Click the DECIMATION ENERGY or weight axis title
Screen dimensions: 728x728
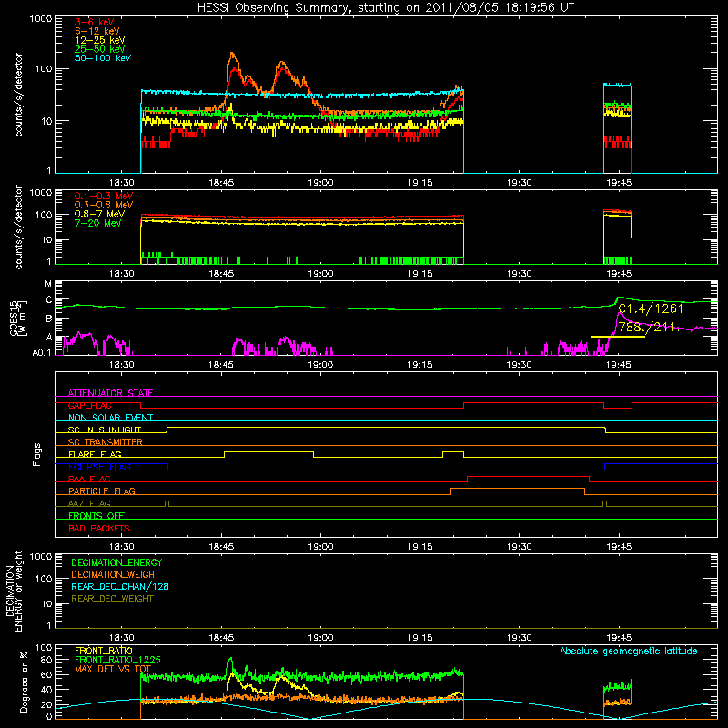(14, 591)
